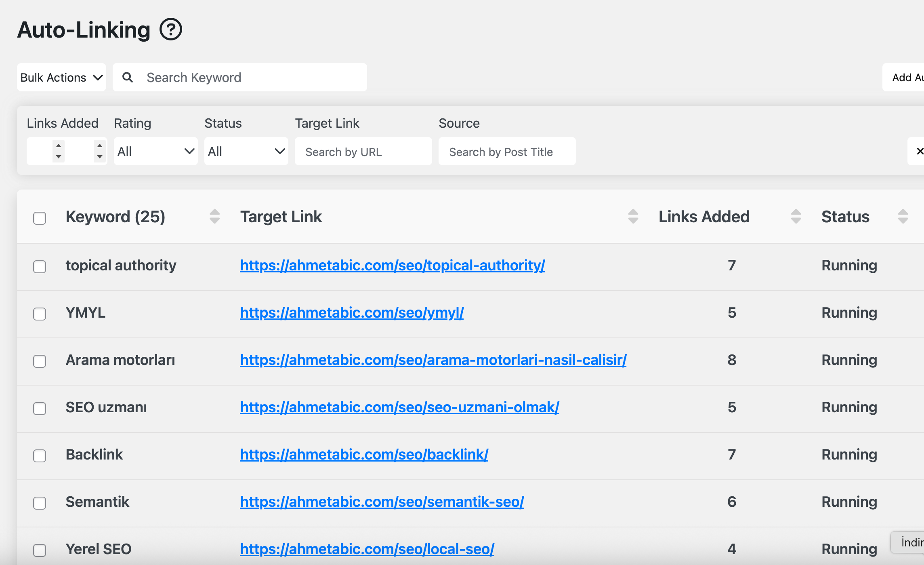The height and width of the screenshot is (565, 924).
Task: Sort by Status column arrows
Action: (x=903, y=217)
